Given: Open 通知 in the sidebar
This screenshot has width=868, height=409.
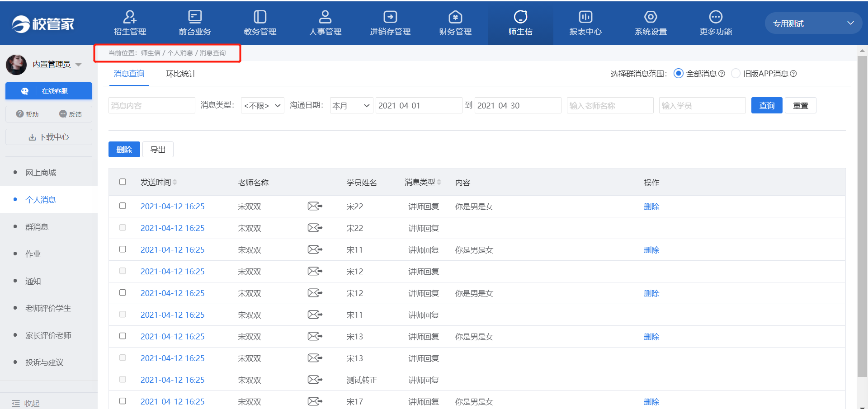Looking at the screenshot, I should click(33, 281).
